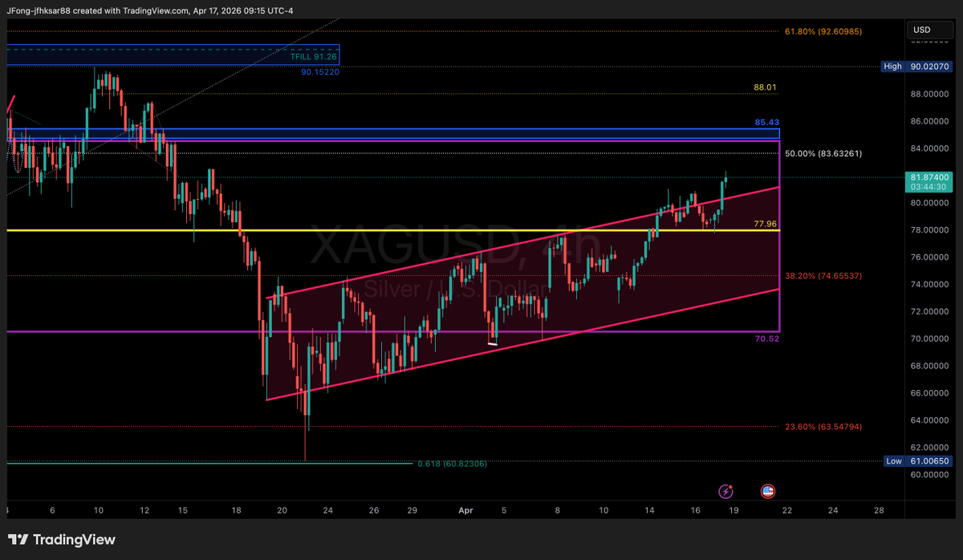Click 88.00000 on the price axis
The width and height of the screenshot is (963, 560).
click(931, 95)
